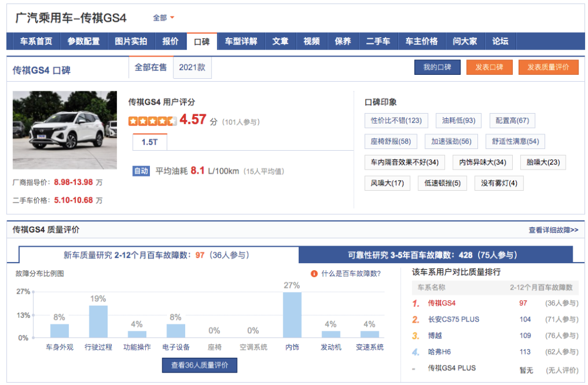The height and width of the screenshot is (385, 588).
Task: Open the white GS4 car photo
Action: click(x=65, y=130)
